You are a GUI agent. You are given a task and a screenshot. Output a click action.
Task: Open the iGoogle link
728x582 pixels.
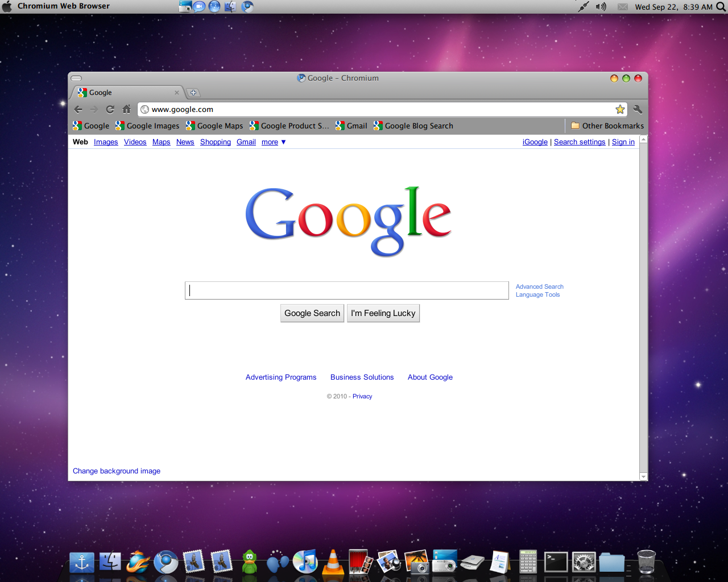(x=535, y=142)
